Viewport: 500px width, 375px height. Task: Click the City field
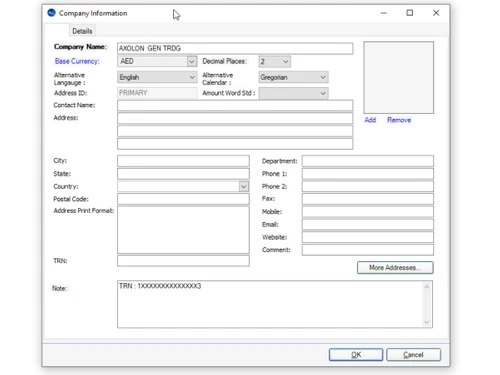click(183, 161)
